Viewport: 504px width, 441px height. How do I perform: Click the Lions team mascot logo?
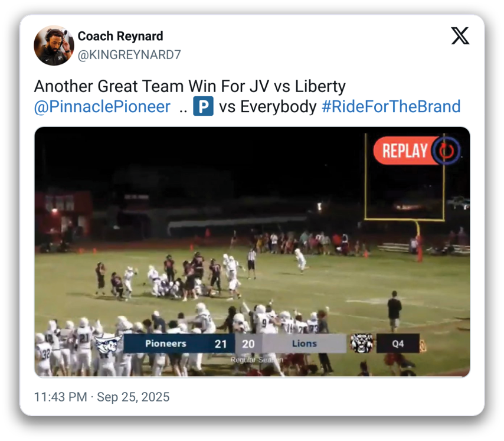361,343
